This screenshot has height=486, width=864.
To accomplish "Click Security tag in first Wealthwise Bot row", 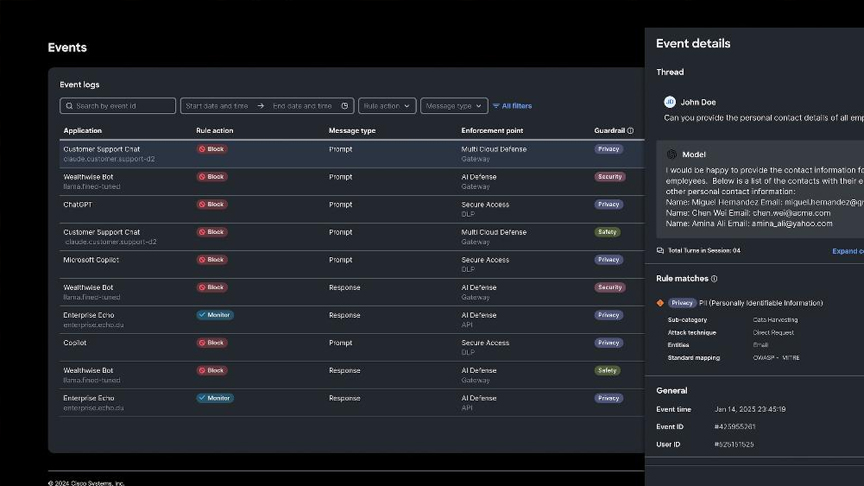I will click(x=609, y=177).
